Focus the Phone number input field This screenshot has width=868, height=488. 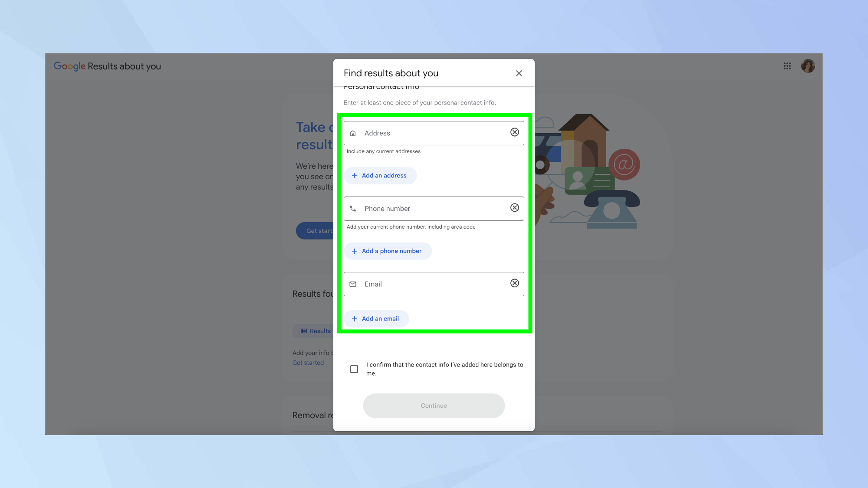pyautogui.click(x=434, y=209)
